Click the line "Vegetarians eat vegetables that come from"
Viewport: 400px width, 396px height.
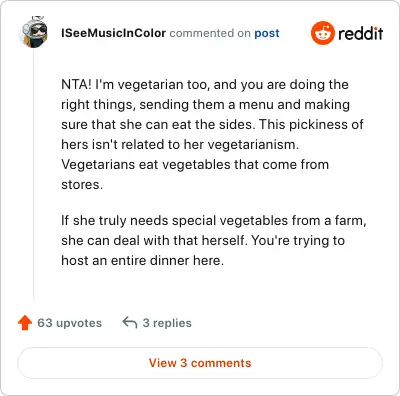click(195, 164)
